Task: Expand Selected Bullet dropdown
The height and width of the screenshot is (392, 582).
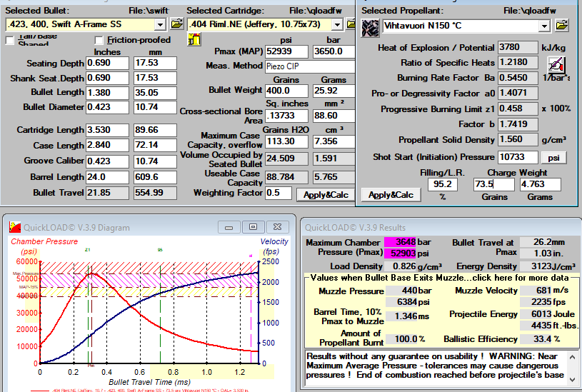Action: [x=160, y=25]
